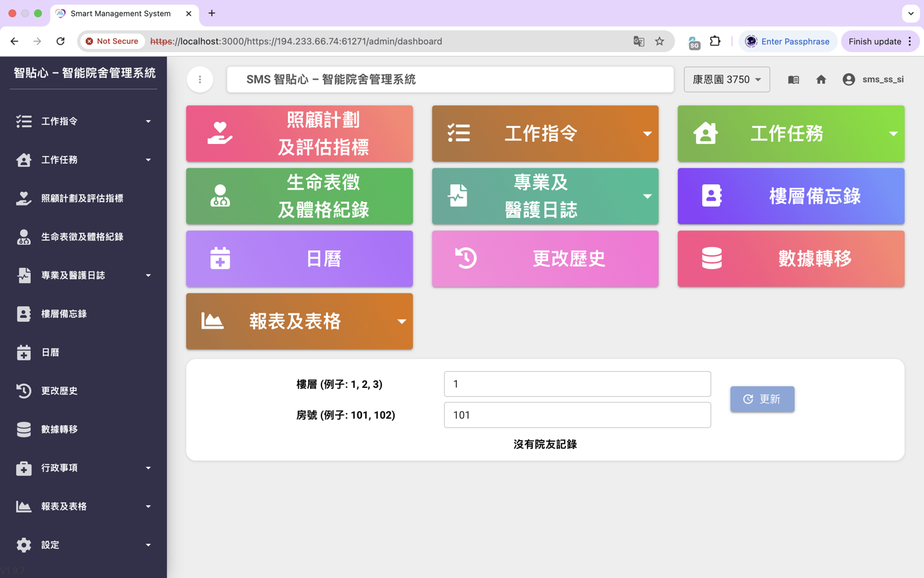This screenshot has width=924, height=578.
Task: Click the 樓層備忘錄 address book icon in sidebar
Action: (x=24, y=314)
